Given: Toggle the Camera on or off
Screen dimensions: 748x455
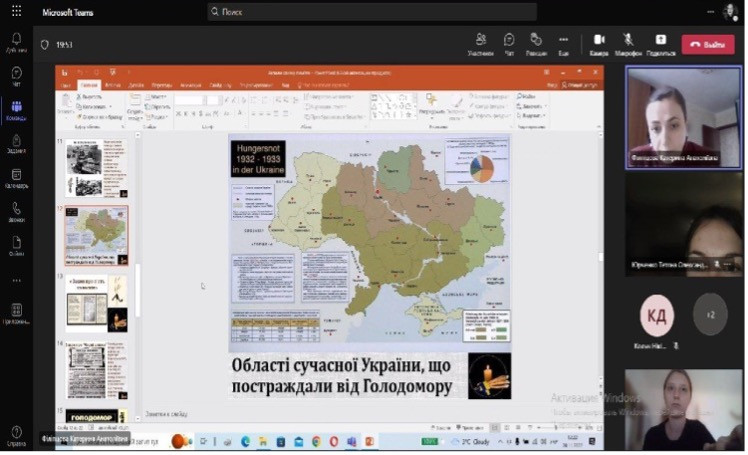Looking at the screenshot, I should [599, 43].
